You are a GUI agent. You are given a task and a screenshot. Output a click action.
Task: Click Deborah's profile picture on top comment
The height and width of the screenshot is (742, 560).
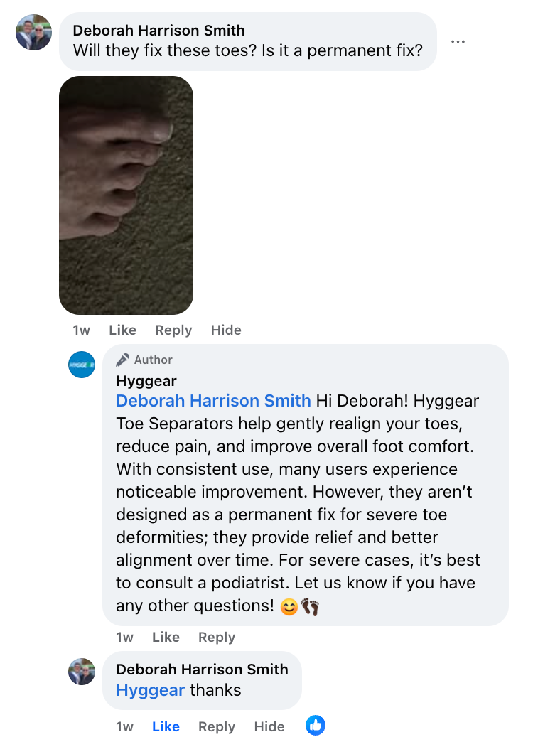coord(33,32)
